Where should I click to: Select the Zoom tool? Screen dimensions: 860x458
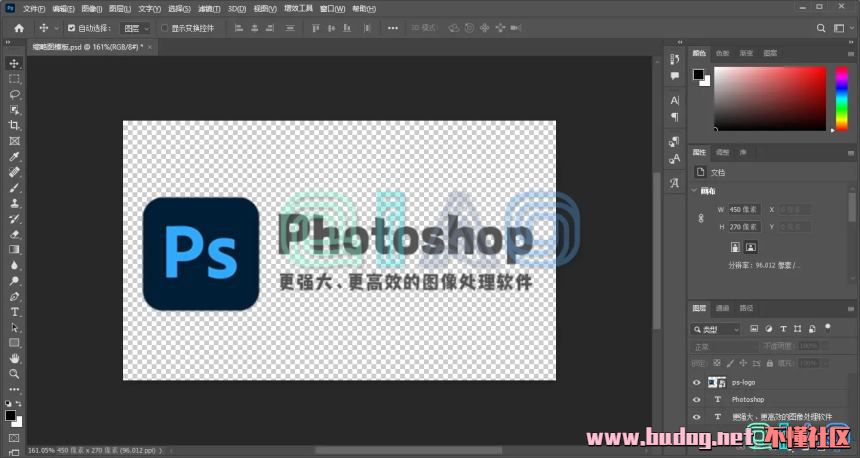tap(14, 374)
